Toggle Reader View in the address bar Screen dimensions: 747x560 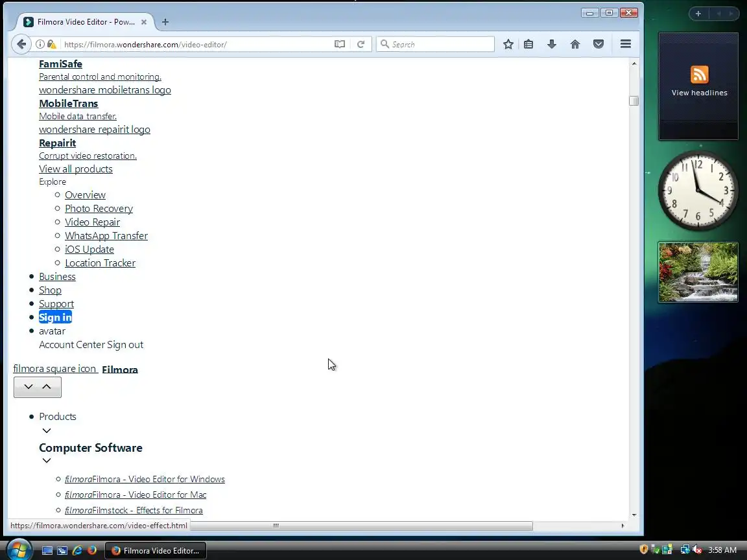pyautogui.click(x=340, y=44)
